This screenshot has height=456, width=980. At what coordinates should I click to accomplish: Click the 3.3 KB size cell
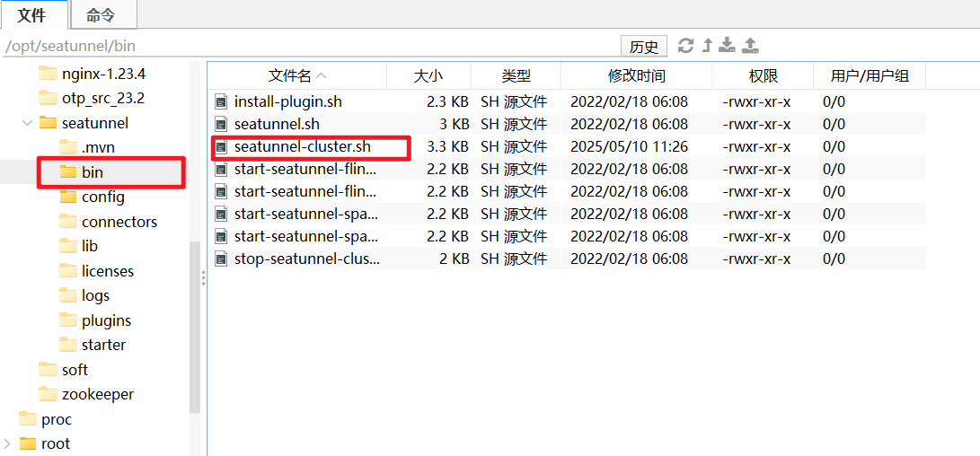click(x=447, y=147)
